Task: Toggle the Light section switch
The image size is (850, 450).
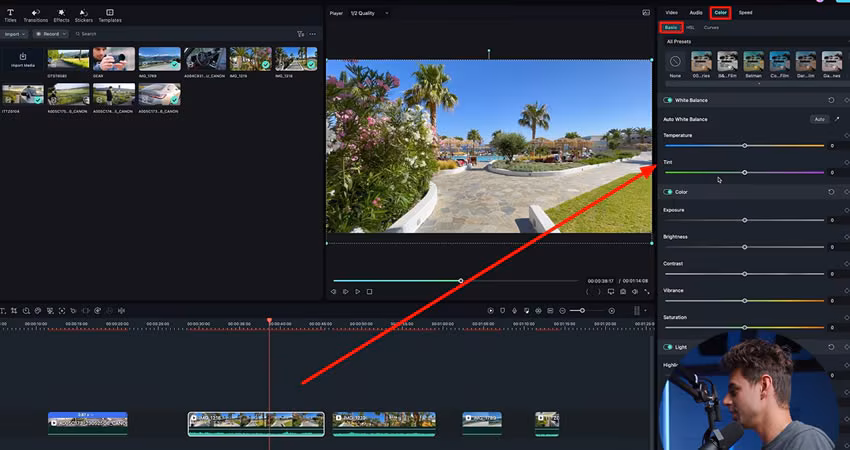Action: click(x=667, y=347)
